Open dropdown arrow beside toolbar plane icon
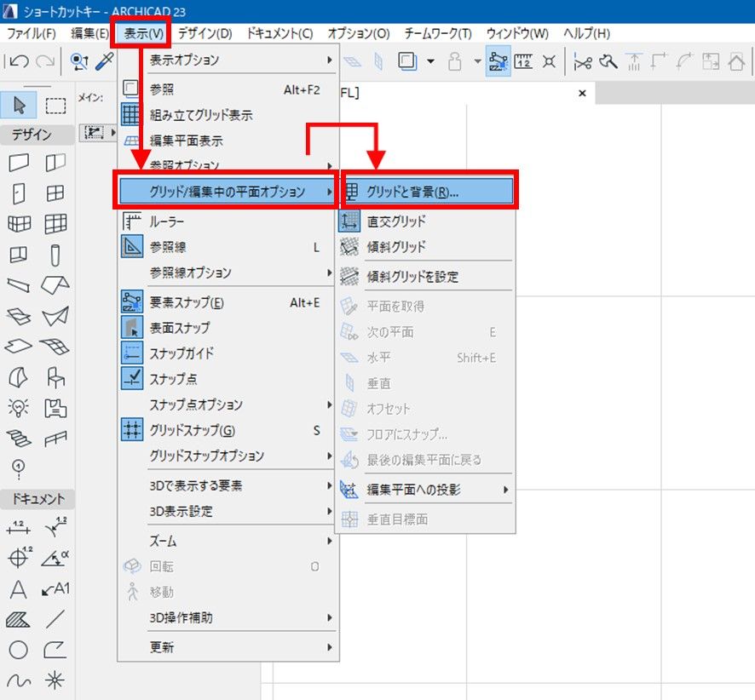755x700 pixels. tap(431, 61)
